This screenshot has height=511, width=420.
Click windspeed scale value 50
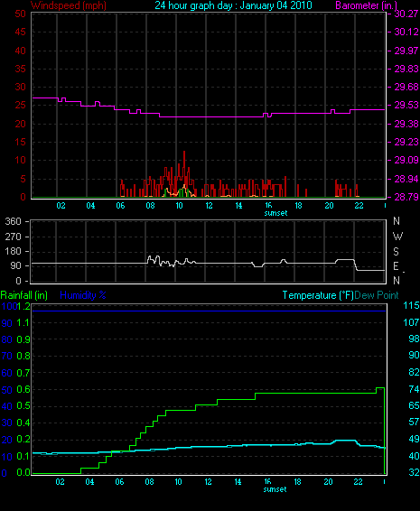(x=20, y=14)
